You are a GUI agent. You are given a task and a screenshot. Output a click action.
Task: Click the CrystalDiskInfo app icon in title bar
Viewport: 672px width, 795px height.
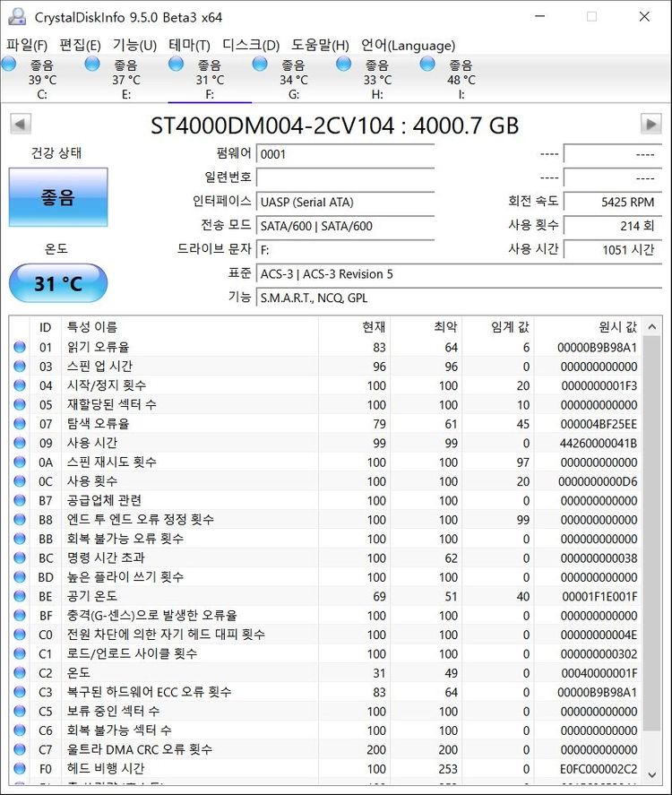[17, 17]
